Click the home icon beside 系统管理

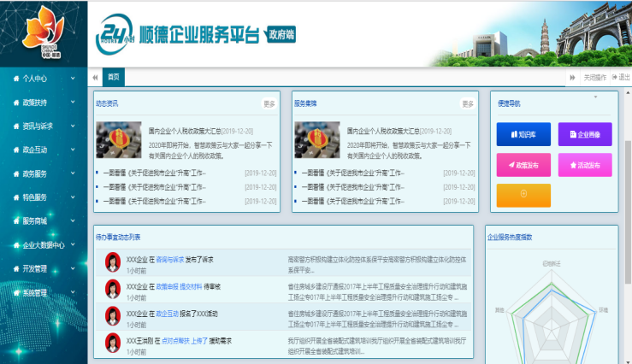pyautogui.click(x=16, y=292)
